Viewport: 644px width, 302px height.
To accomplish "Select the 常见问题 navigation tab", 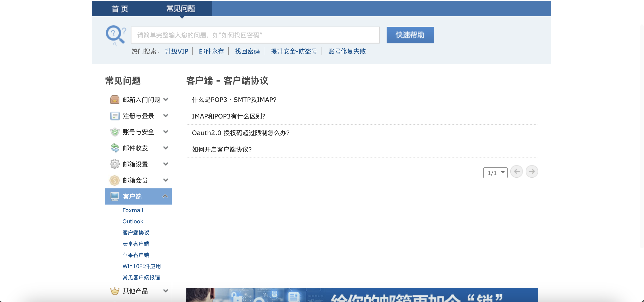I will click(x=181, y=9).
